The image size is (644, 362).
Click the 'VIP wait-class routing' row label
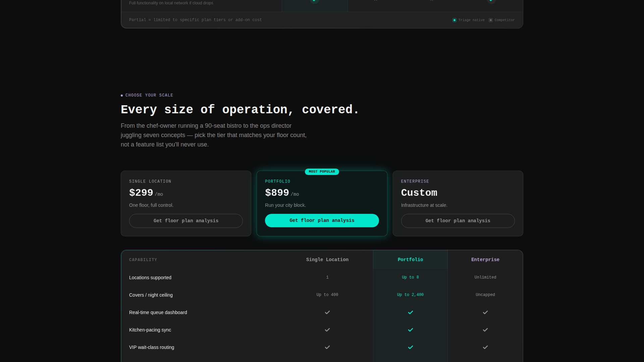(152, 347)
